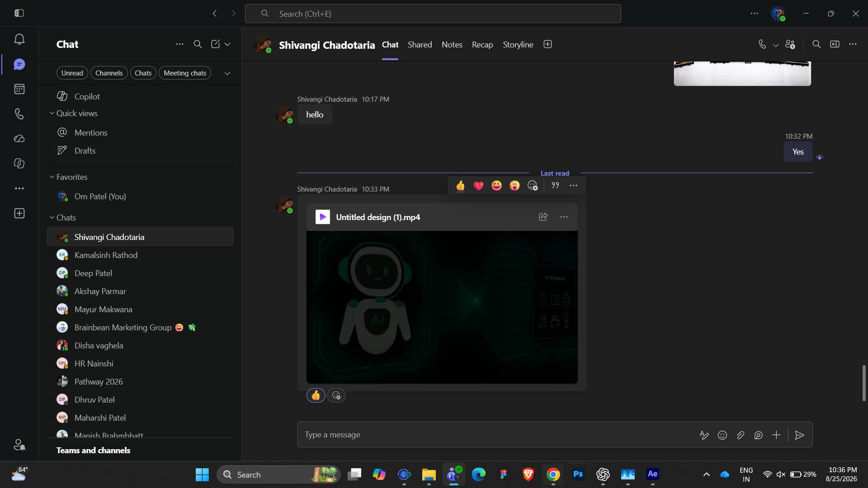Click the send message arrow
The height and width of the screenshot is (488, 868).
tap(799, 435)
